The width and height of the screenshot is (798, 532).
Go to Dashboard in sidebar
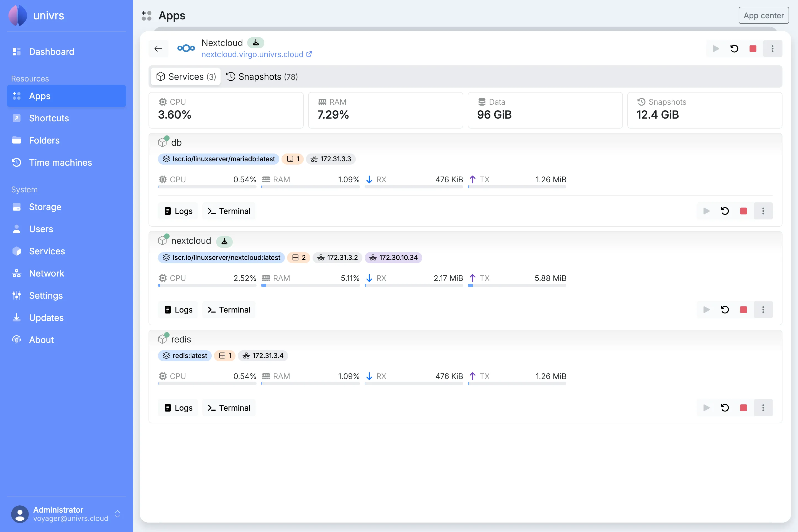click(x=66, y=52)
